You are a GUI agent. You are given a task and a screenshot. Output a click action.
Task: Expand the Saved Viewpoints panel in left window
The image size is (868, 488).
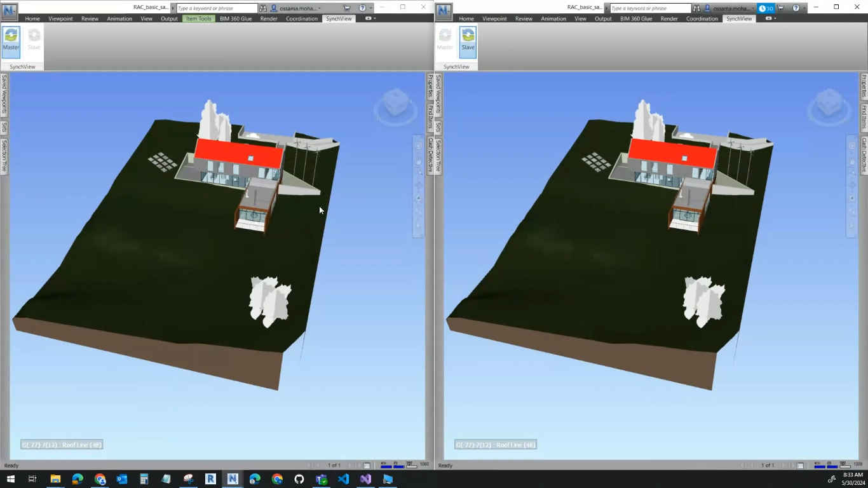(4, 94)
